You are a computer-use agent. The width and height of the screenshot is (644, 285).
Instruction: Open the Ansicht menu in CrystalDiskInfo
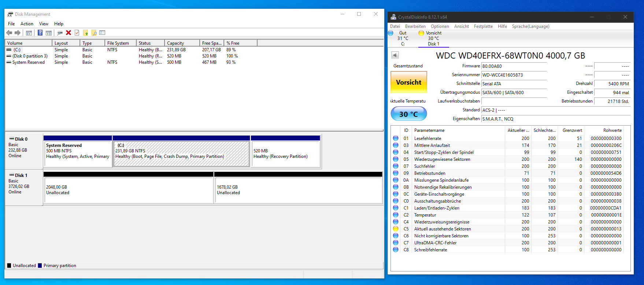[461, 26]
